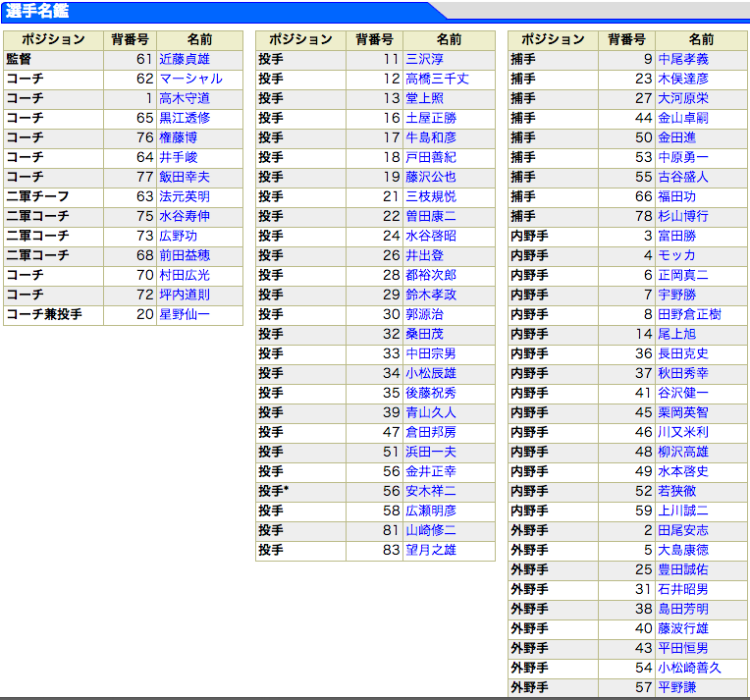Click the 豊田誠佑 link
The height and width of the screenshot is (700, 750).
pyautogui.click(x=683, y=569)
